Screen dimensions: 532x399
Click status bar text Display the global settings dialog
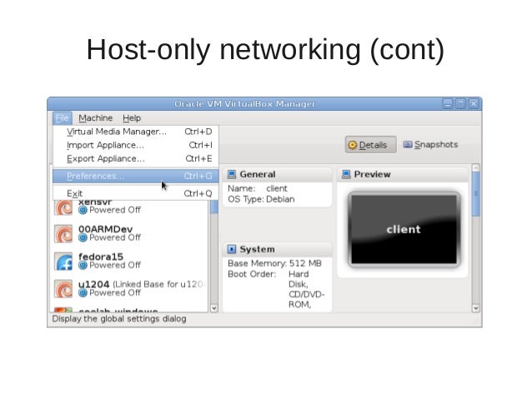[119, 319]
